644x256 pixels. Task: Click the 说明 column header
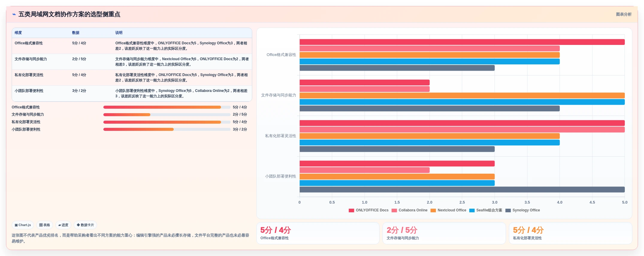click(119, 33)
